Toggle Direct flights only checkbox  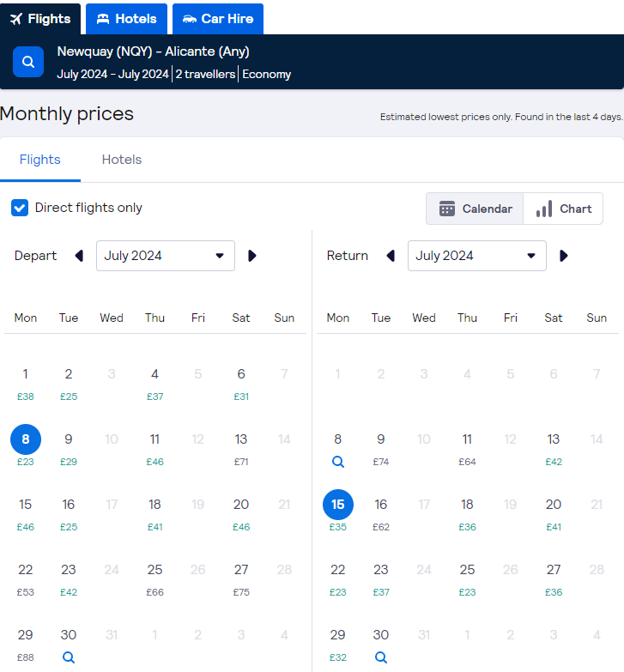tap(20, 208)
